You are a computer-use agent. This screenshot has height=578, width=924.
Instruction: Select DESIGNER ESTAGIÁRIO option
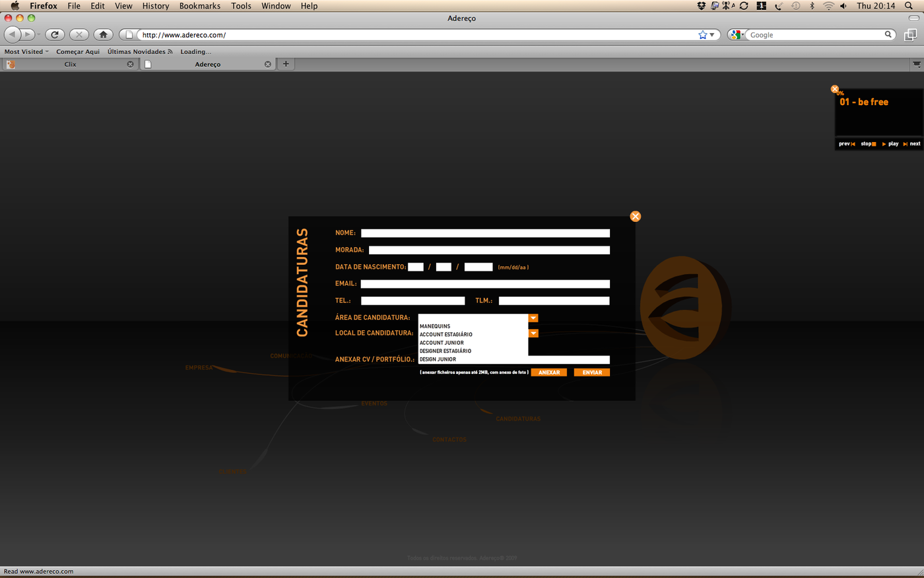(x=473, y=351)
